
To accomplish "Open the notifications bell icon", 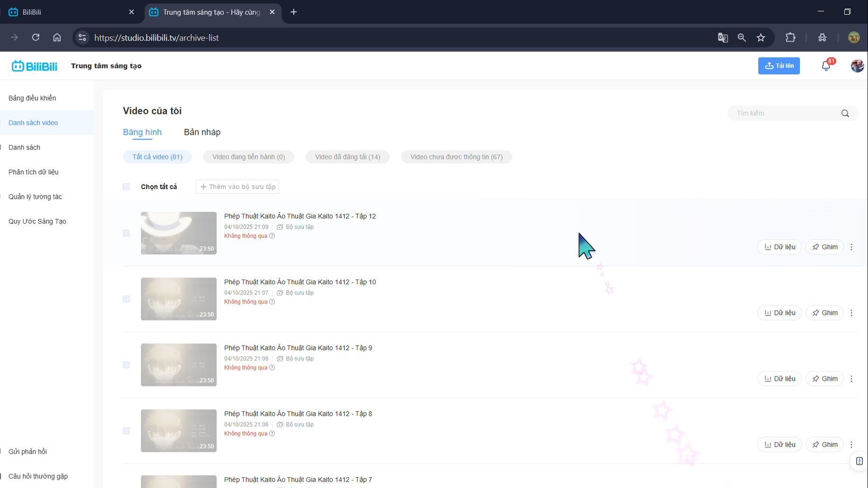I will tap(826, 66).
